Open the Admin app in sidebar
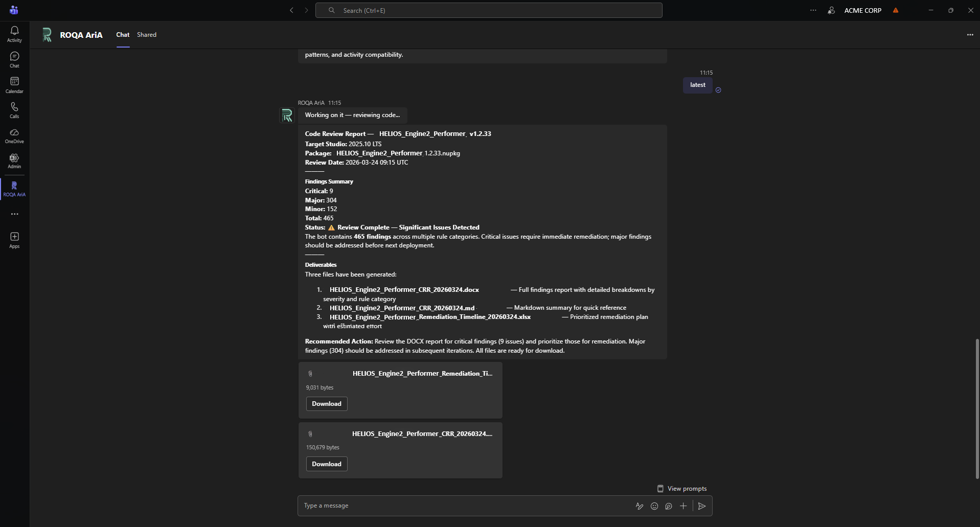980x527 pixels. tap(14, 161)
